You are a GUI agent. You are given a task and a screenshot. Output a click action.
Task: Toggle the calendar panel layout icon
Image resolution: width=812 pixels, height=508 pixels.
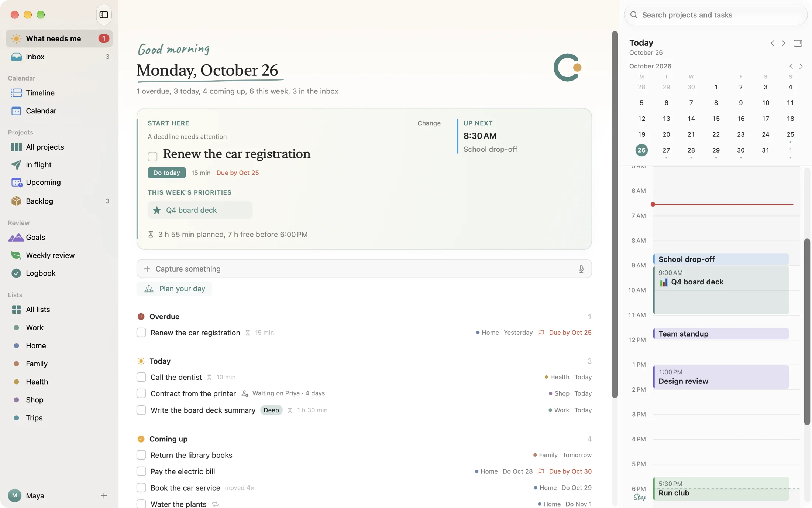tap(798, 43)
